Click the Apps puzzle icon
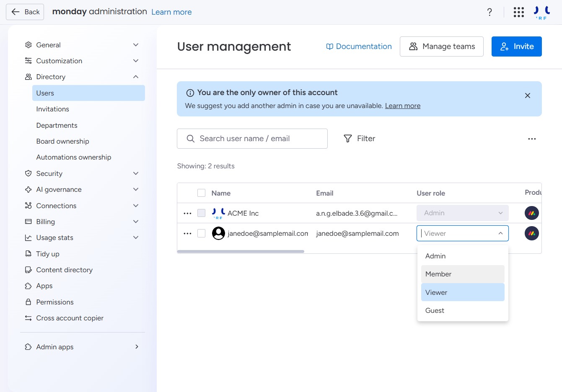 28,286
